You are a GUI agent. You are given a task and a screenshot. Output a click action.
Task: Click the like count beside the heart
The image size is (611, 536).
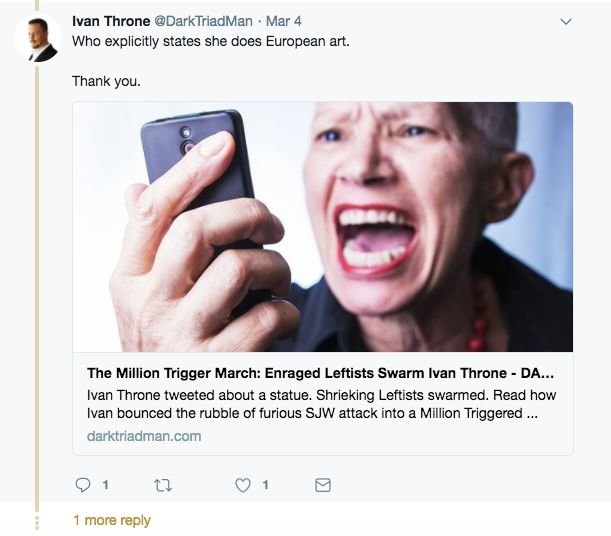pos(265,485)
